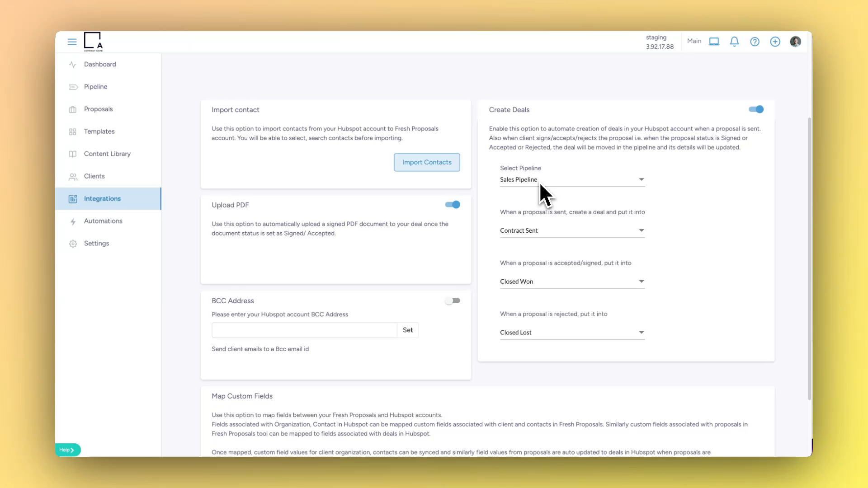The height and width of the screenshot is (488, 868).
Task: Go to Proposals in the sidebar
Action: point(98,109)
